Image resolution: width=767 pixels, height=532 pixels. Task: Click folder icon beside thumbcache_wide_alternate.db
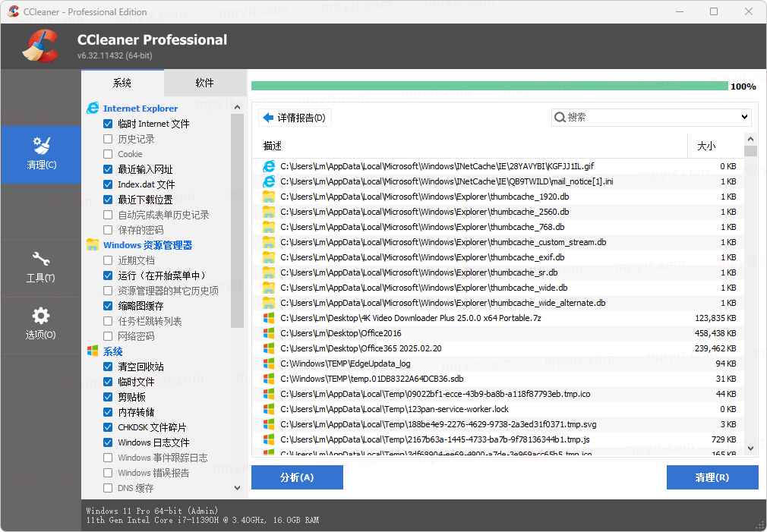point(269,303)
